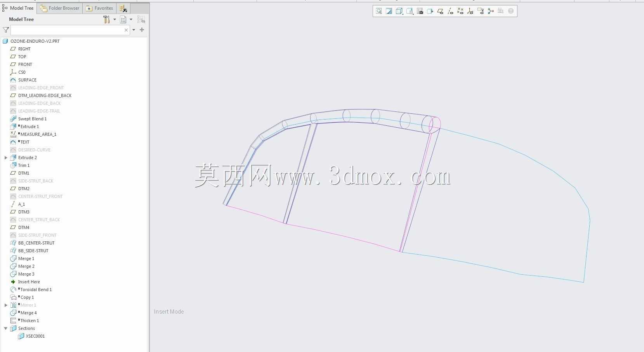644x352 pixels.
Task: Collapse the Sections node
Action: click(x=6, y=328)
